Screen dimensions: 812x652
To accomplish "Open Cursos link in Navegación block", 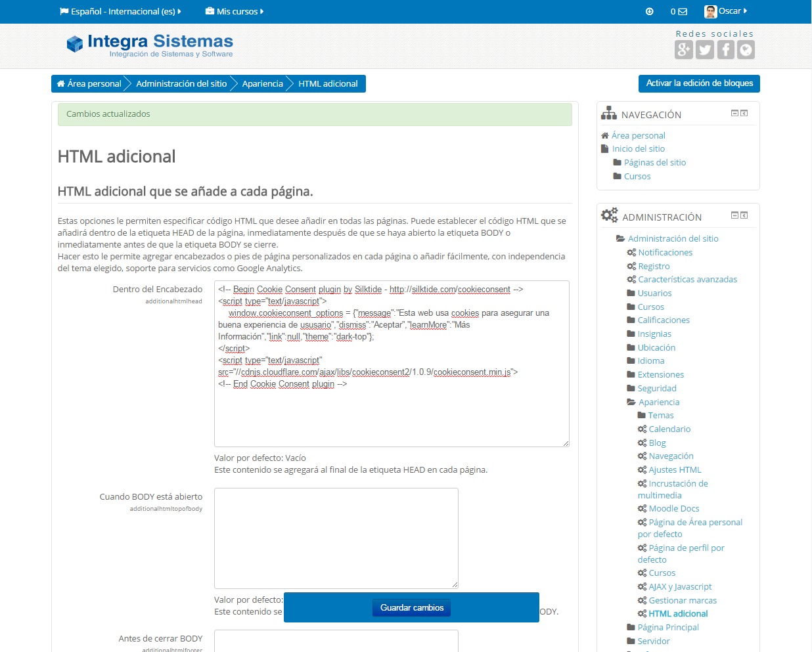I will 637,176.
